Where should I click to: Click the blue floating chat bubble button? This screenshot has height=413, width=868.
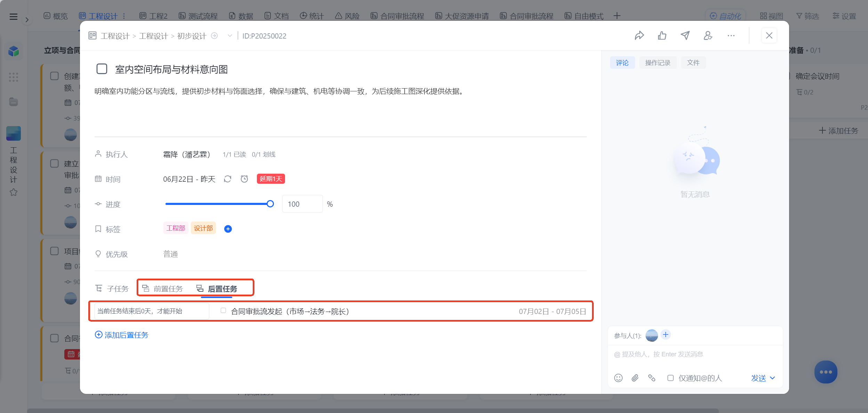point(826,372)
